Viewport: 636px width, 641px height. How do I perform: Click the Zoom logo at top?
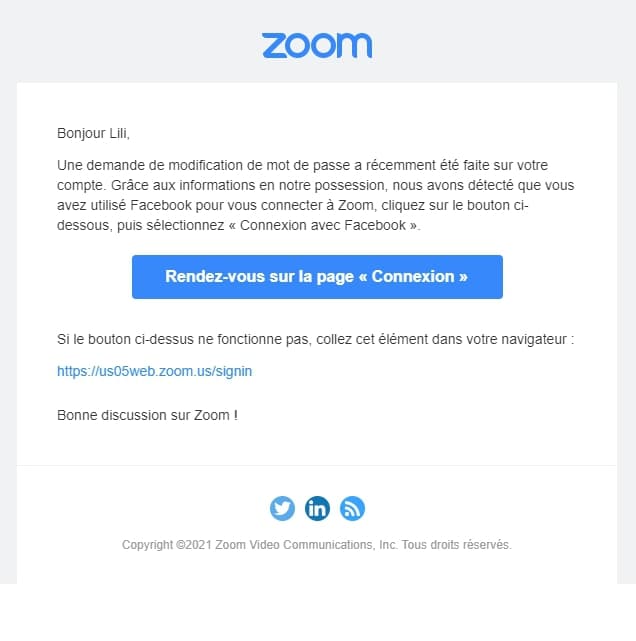click(x=316, y=45)
